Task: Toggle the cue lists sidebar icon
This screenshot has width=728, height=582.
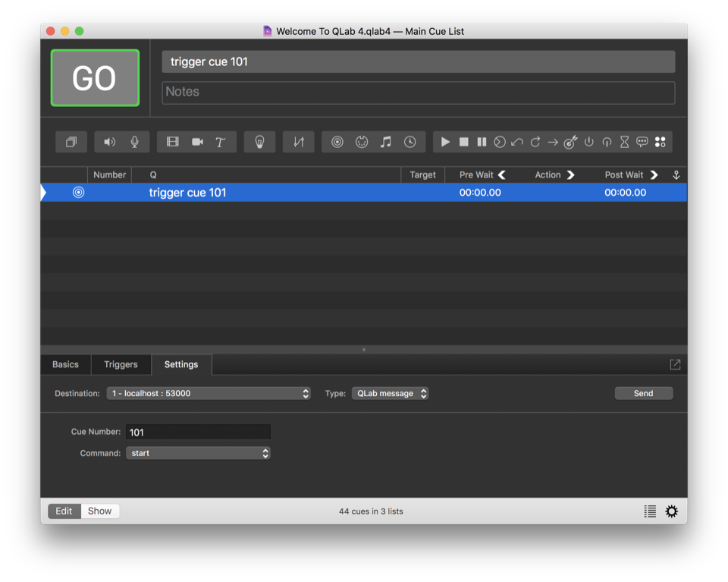Action: point(650,511)
